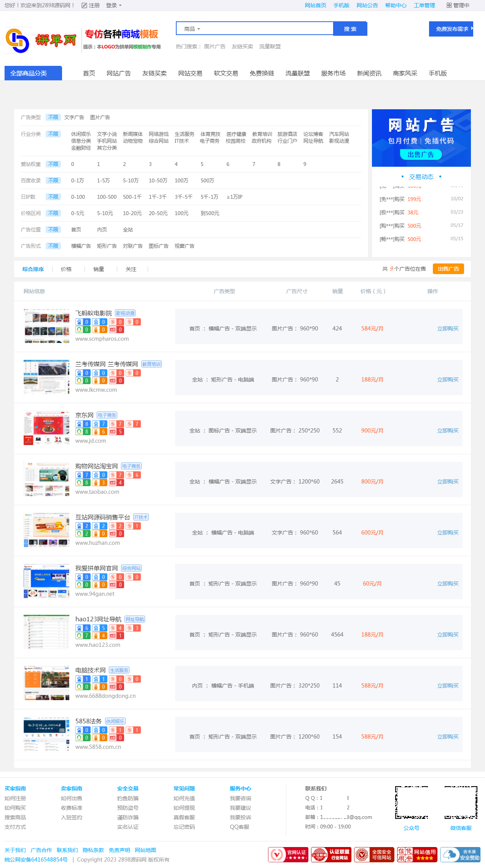The image size is (485, 868).
Task: Click 立即购买 for 购物网站淘宝网
Action: pos(448,482)
